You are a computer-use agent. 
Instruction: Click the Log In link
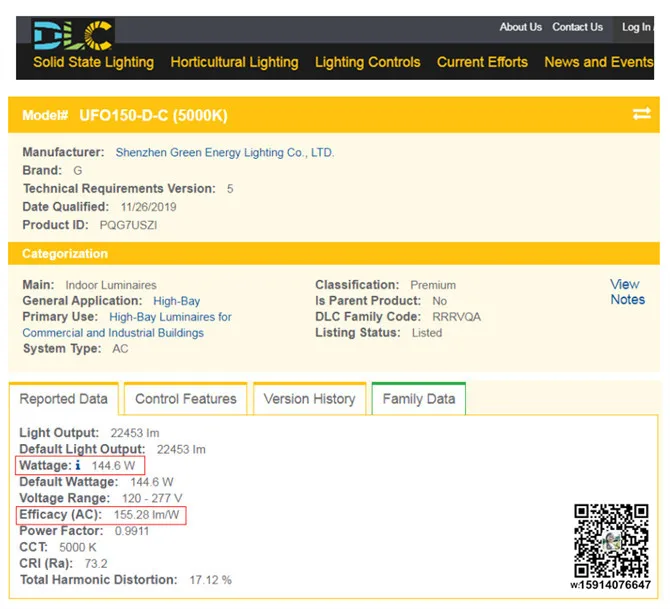(636, 27)
